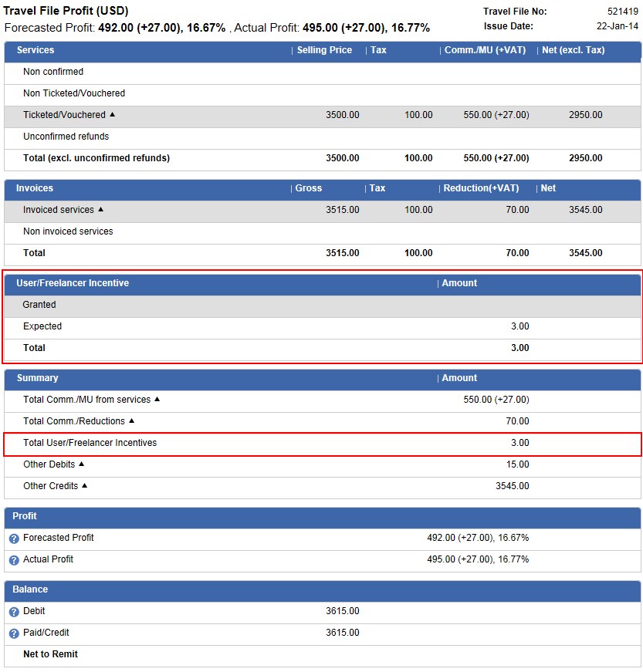Click Ticketed/Vouchered net value 2950.00
Image resolution: width=643 pixels, height=672 pixels.
tap(586, 115)
